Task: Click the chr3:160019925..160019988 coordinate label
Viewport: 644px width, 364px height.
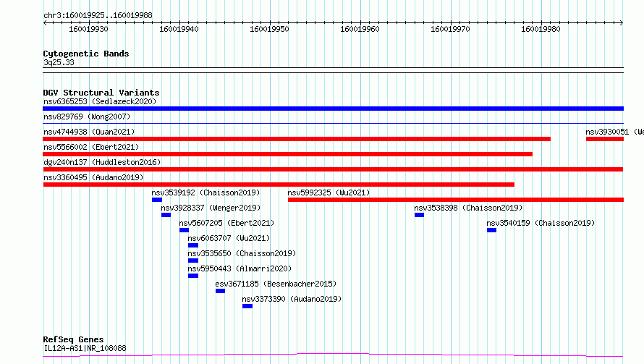Action: (x=98, y=15)
